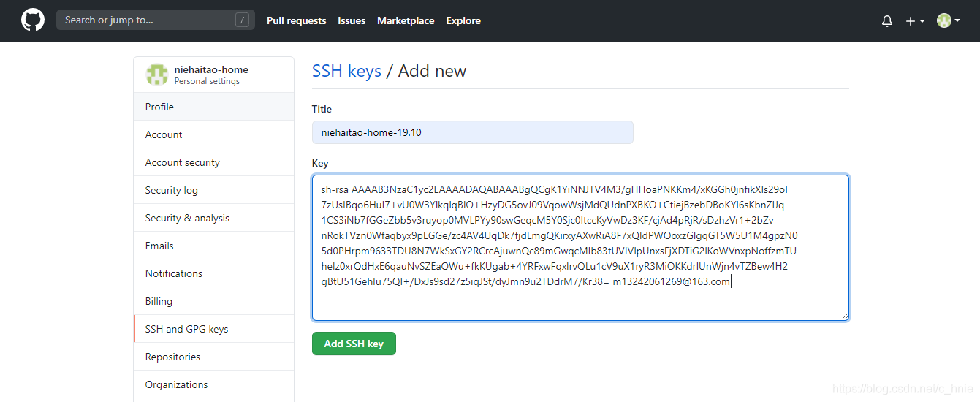Open Security log settings

[x=213, y=190]
